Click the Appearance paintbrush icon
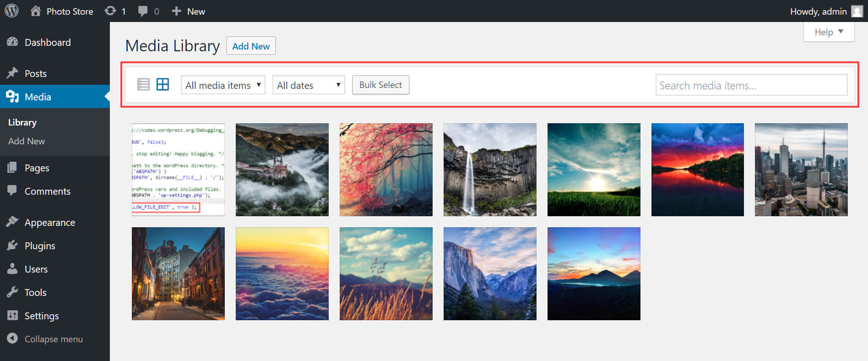Screen dimensions: 868x361 coord(12,222)
